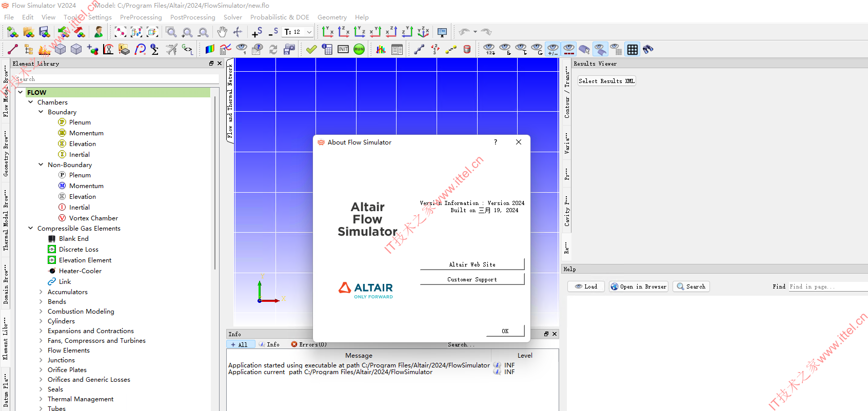This screenshot has width=868, height=411.
Task: Click the fire combustion icon
Action: pos(45,49)
